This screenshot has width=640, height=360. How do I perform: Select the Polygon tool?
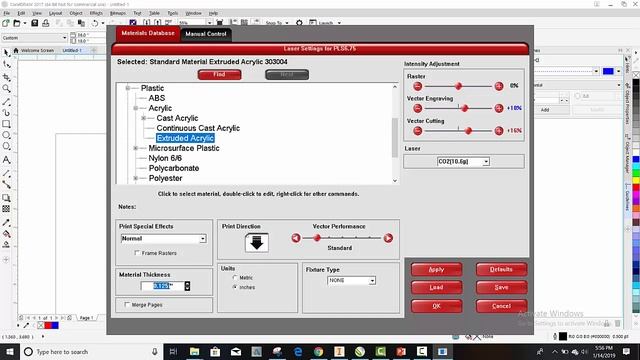coord(6,147)
